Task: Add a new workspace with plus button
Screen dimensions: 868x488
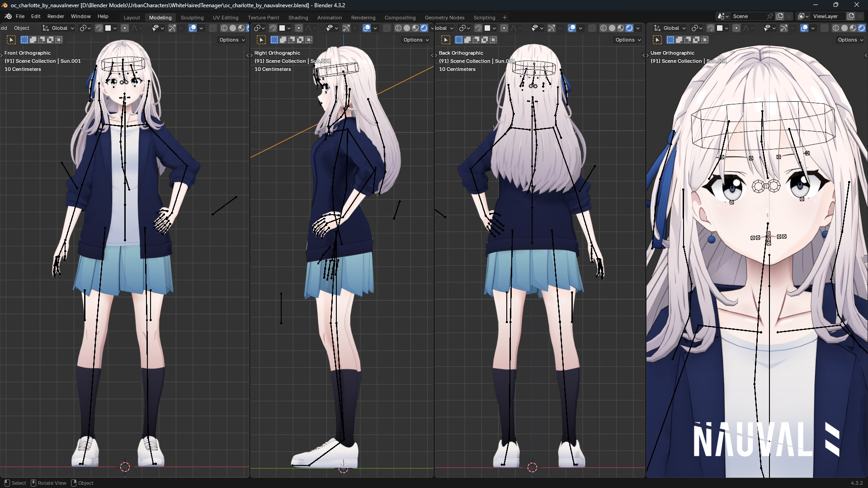Action: pyautogui.click(x=505, y=18)
